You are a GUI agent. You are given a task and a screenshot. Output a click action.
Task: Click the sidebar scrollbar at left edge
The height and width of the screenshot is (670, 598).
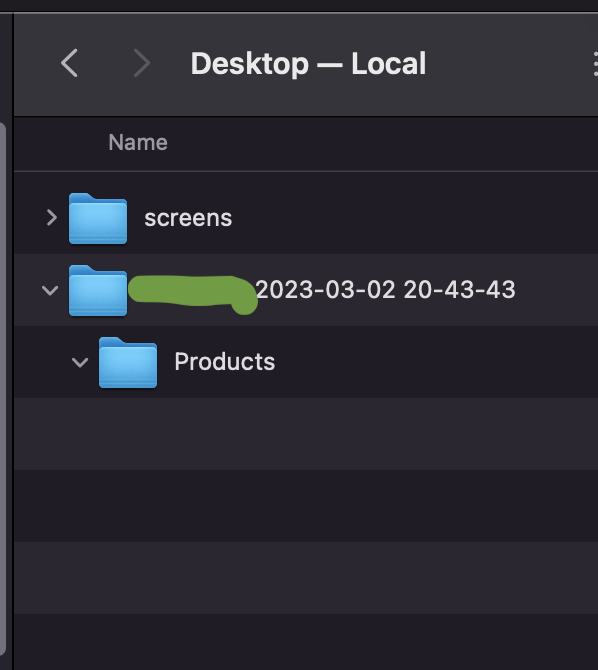(x=3, y=389)
